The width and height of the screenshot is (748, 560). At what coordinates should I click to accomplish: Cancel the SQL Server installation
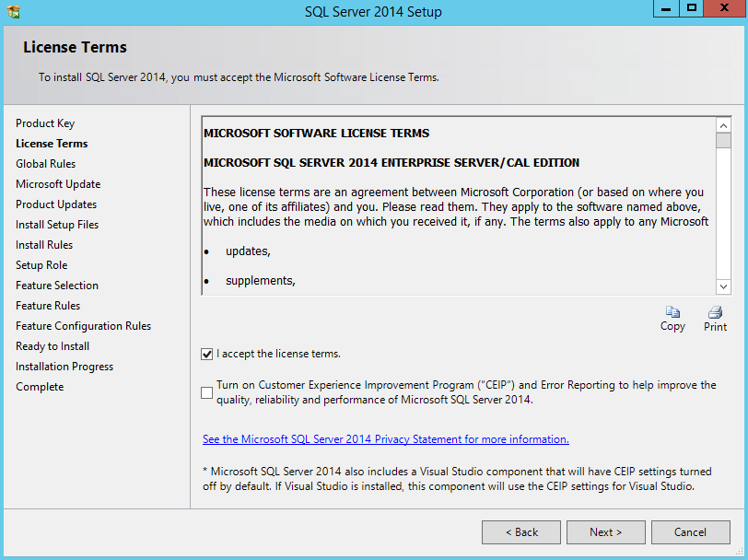pyautogui.click(x=691, y=531)
